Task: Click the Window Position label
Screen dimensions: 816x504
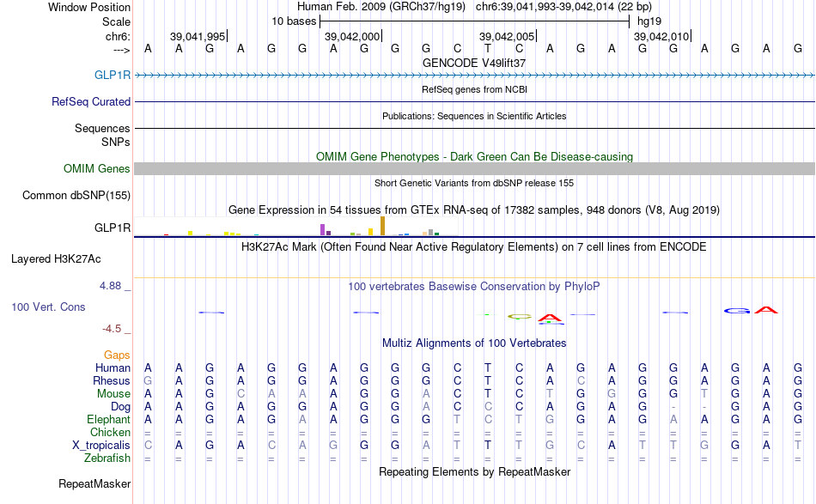Action: [x=89, y=7]
